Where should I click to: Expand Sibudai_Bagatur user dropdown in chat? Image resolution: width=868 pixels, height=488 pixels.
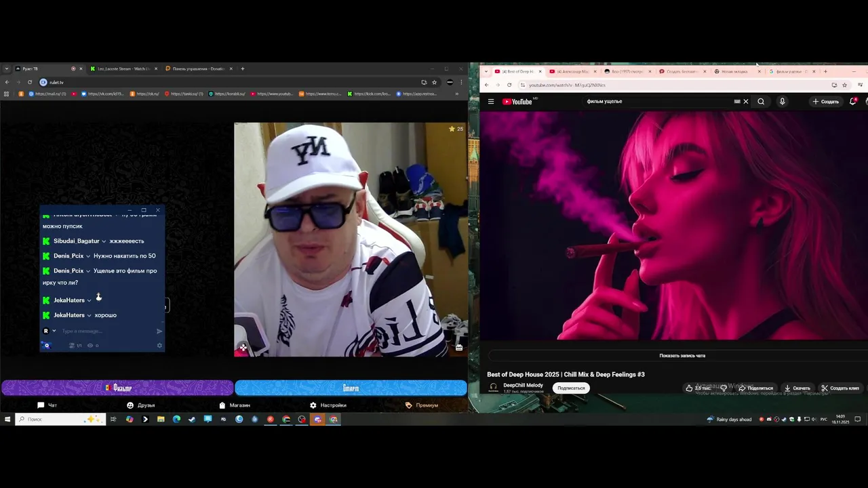coord(104,241)
